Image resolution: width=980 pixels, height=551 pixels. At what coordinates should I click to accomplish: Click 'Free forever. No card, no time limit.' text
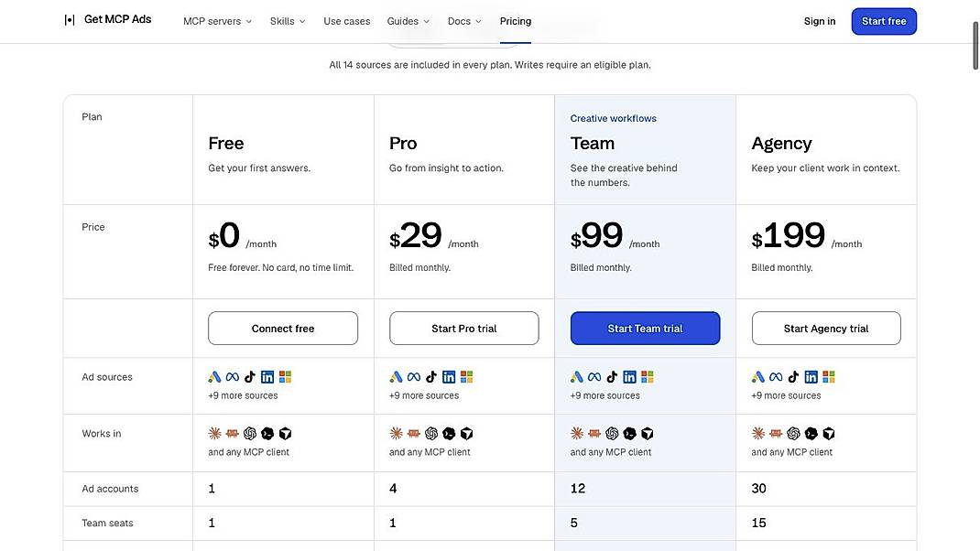(x=280, y=267)
